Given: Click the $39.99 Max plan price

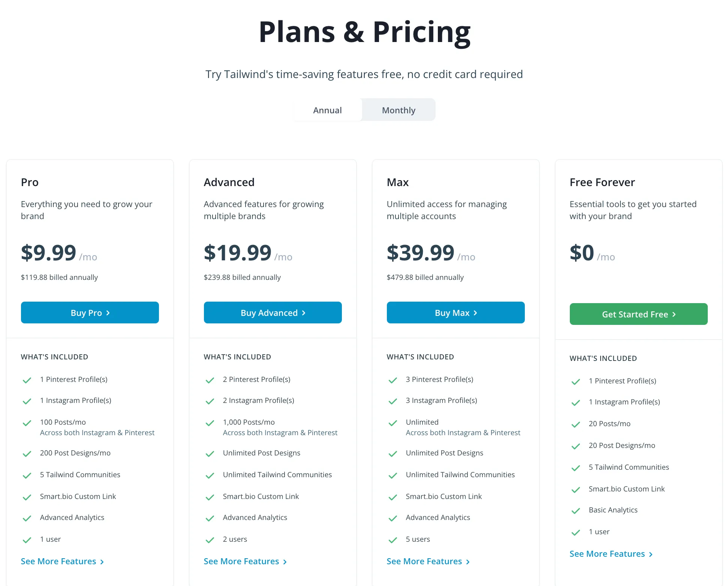Looking at the screenshot, I should point(420,252).
